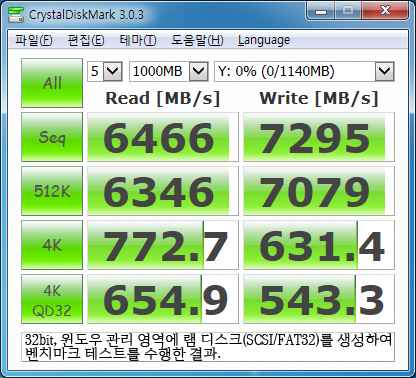Run the 512K benchmark test
The height and width of the screenshot is (378, 416).
52,191
